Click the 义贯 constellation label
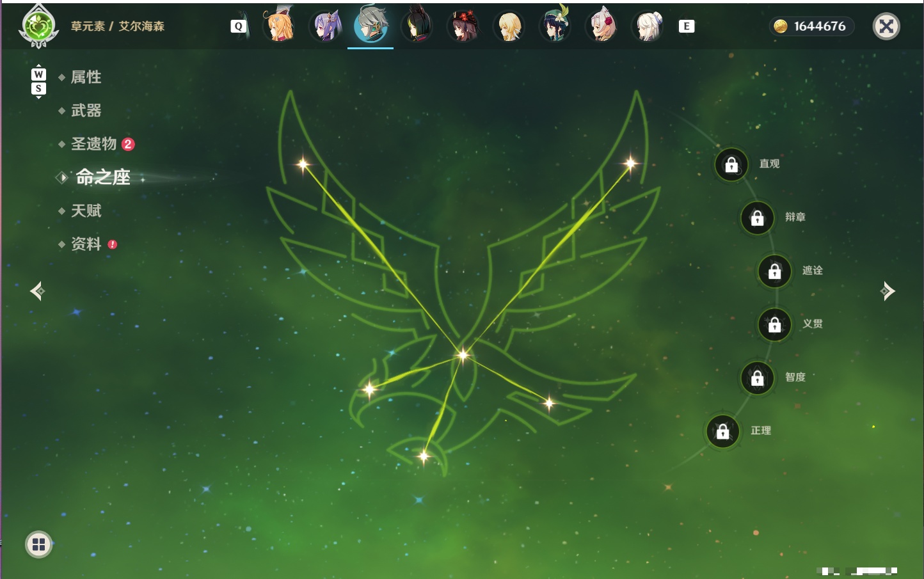This screenshot has width=924, height=579. pos(813,324)
